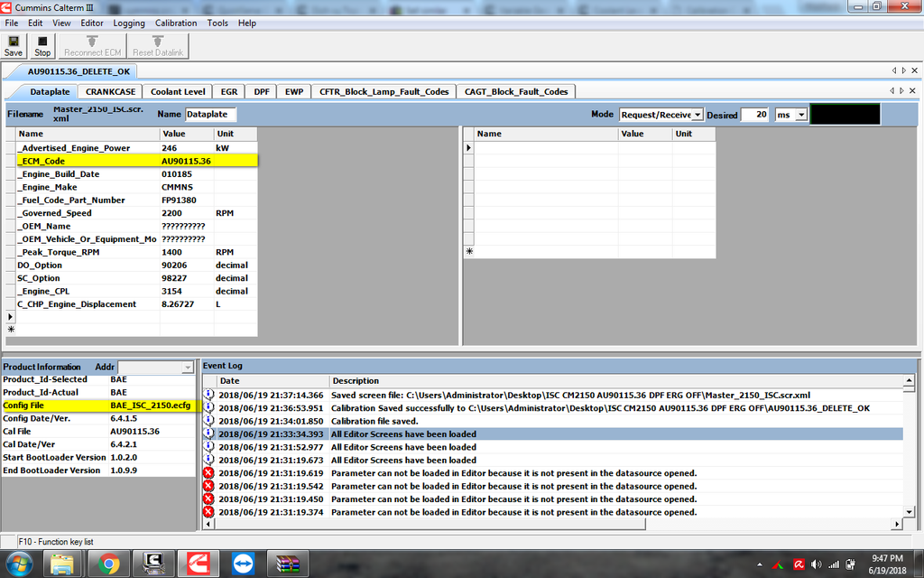Screen dimensions: 924x578
Task: Select the Reset Datalink toolbar icon
Action: (x=157, y=46)
